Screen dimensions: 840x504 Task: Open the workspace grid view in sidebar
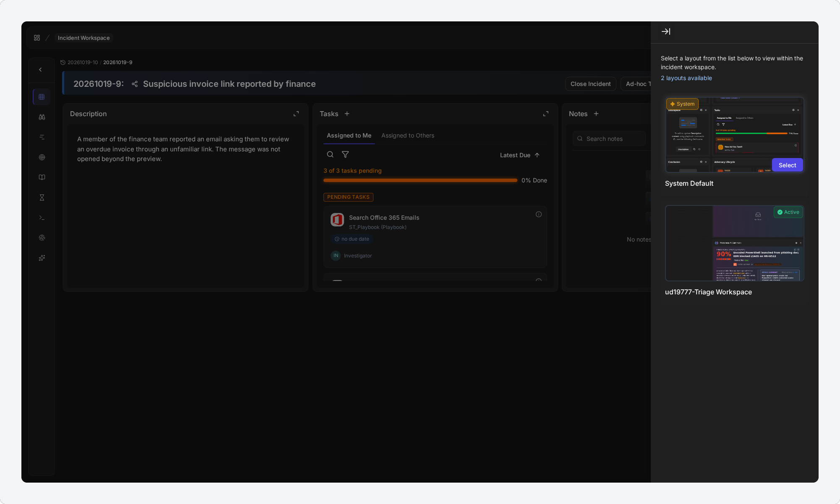42,97
